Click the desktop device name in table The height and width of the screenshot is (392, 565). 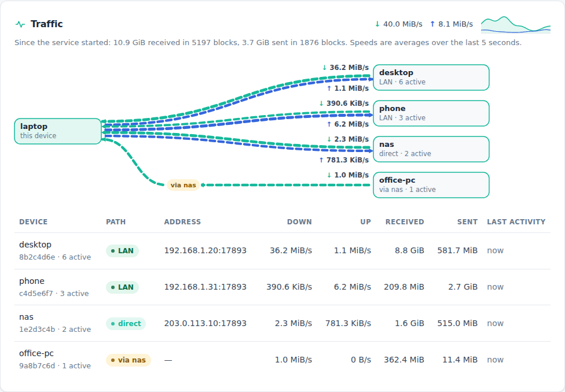pos(35,245)
